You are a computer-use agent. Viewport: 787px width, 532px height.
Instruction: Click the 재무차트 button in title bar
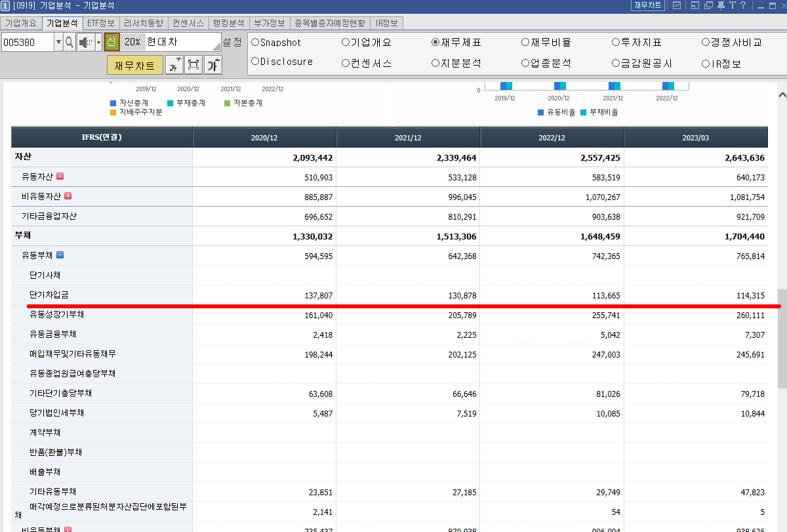coord(649,5)
